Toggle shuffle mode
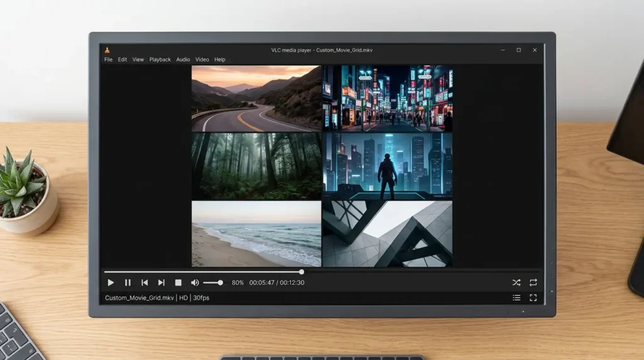The height and width of the screenshot is (360, 644). (516, 283)
